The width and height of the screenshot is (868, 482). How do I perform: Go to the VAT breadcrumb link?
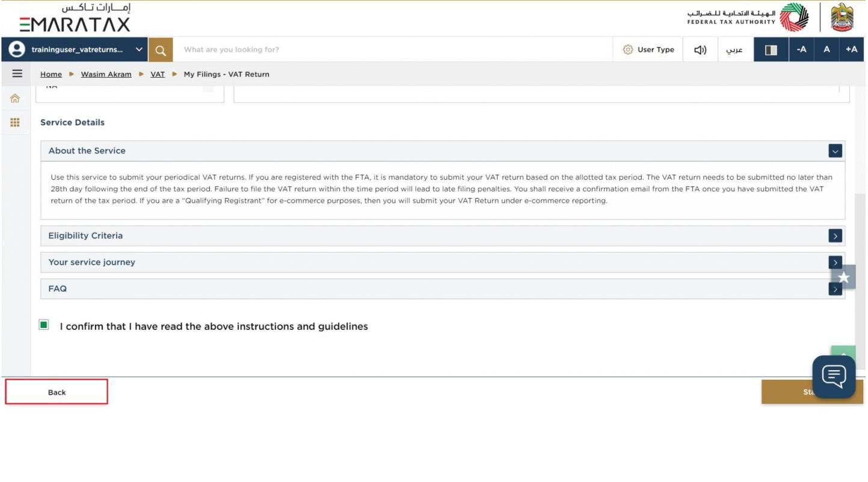(x=158, y=74)
